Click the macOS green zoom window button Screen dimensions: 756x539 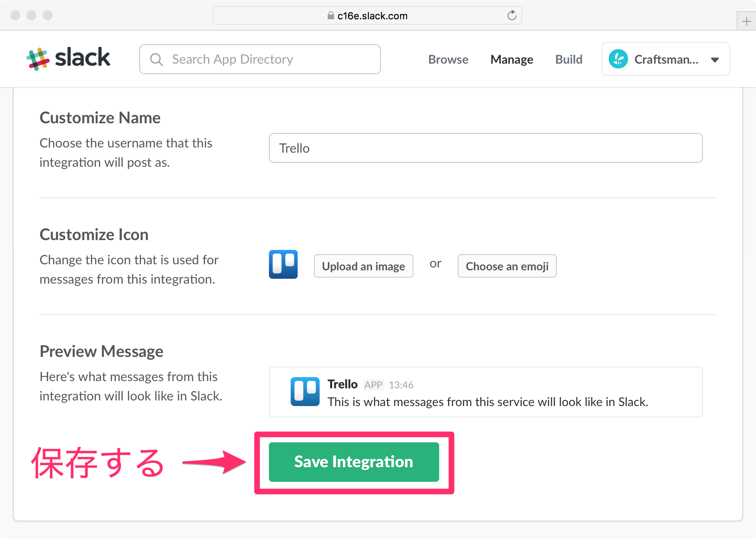coord(48,15)
